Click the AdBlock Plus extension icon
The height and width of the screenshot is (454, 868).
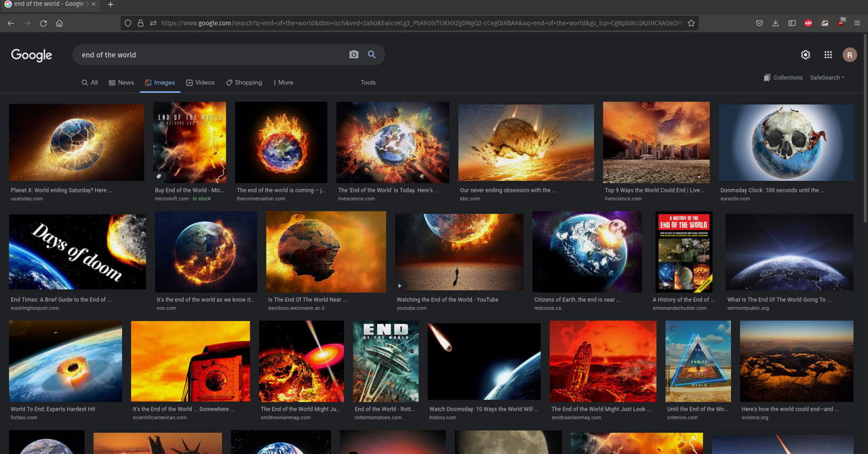[808, 23]
